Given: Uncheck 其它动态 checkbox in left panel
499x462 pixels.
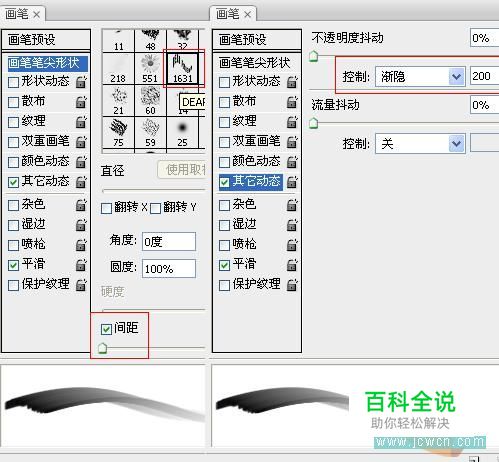Looking at the screenshot, I should click(x=13, y=182).
